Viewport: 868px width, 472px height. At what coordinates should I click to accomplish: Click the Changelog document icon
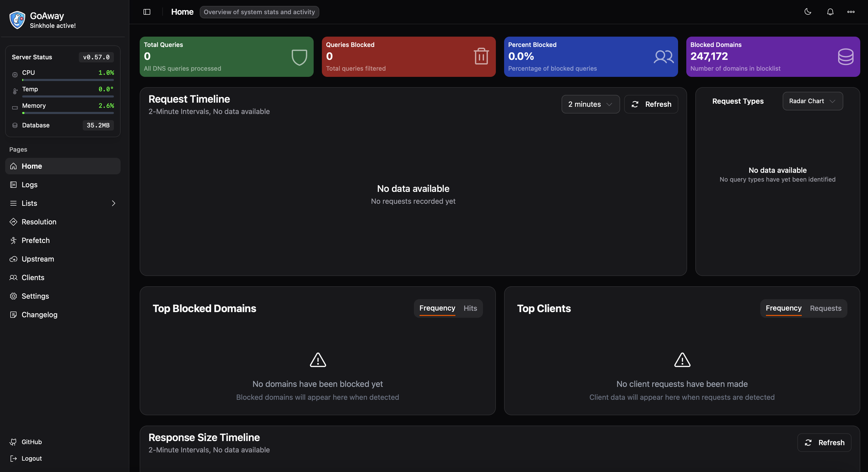[13, 315]
